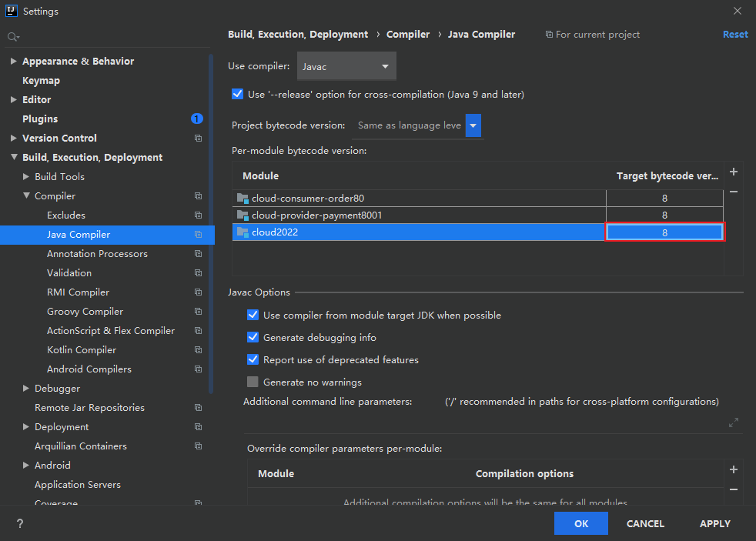Edit target bytecode version for cloud2022
Viewport: 756px width, 541px height.
[664, 232]
